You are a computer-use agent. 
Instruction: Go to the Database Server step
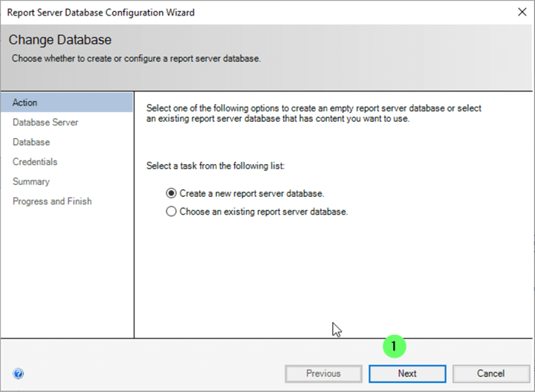pos(45,122)
